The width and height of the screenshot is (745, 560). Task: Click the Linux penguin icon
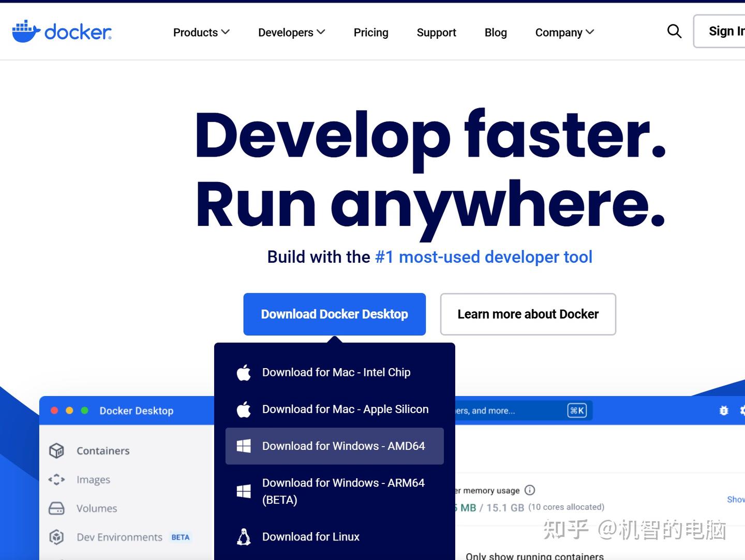coord(244,537)
